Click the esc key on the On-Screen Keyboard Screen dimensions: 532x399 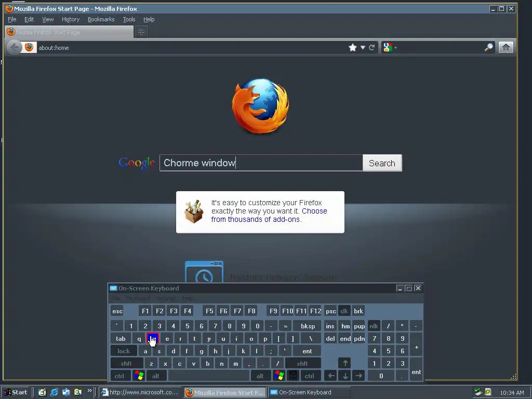pos(117,311)
